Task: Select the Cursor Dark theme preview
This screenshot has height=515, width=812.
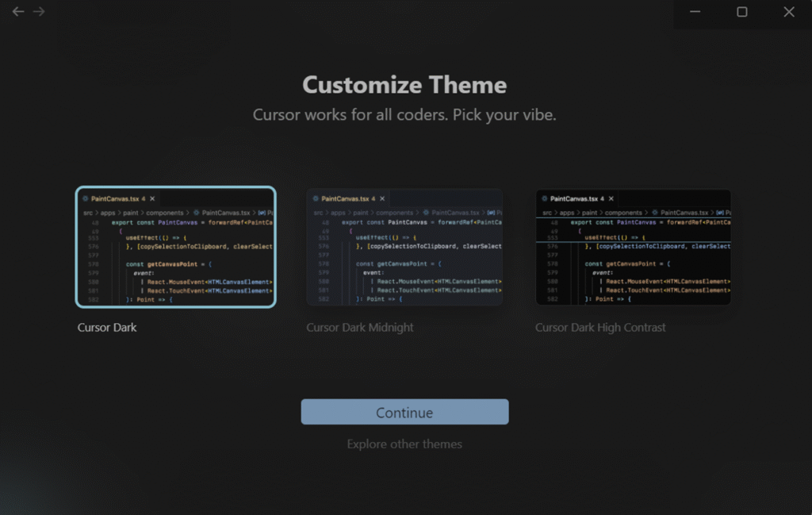Action: [175, 247]
